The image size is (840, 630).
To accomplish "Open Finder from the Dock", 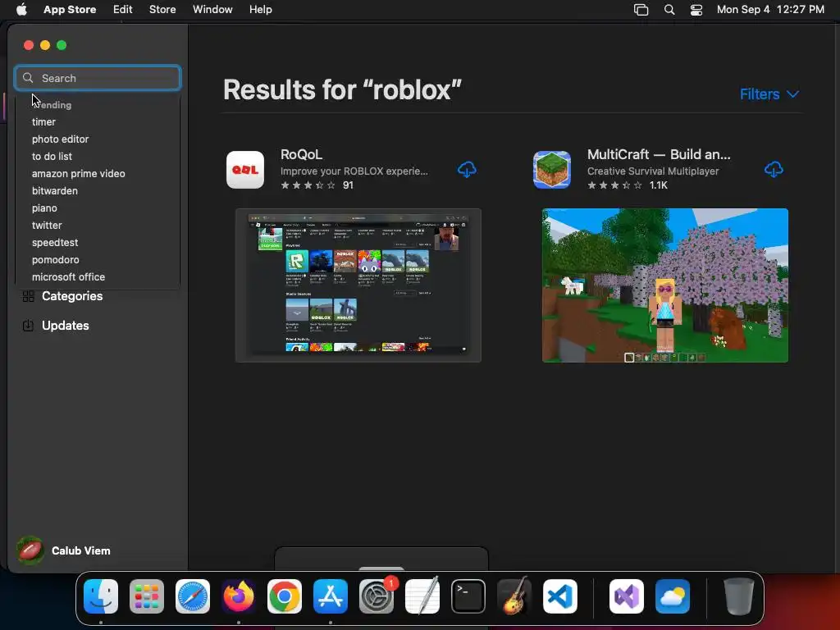I will point(101,596).
